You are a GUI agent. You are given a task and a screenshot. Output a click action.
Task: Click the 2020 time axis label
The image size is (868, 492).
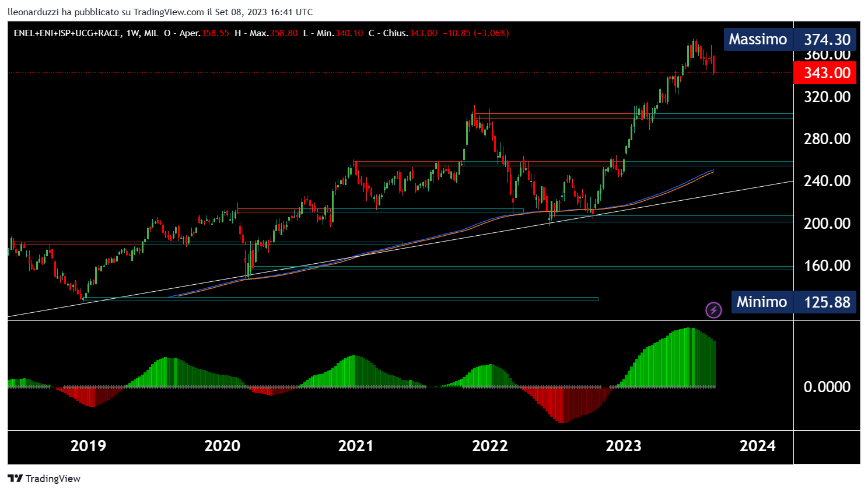pos(222,446)
